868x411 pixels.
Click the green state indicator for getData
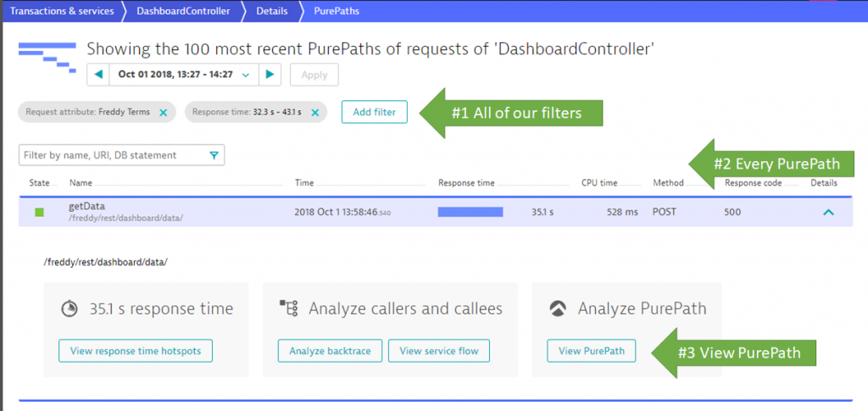point(39,213)
